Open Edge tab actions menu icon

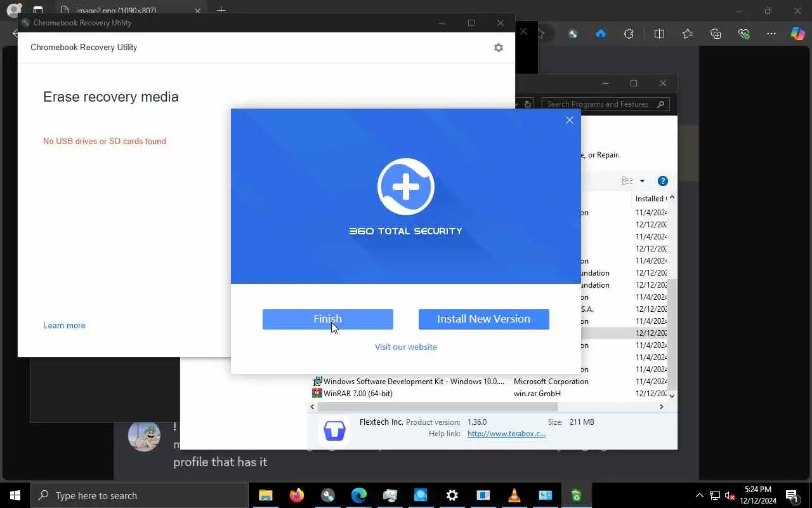pyautogui.click(x=38, y=10)
